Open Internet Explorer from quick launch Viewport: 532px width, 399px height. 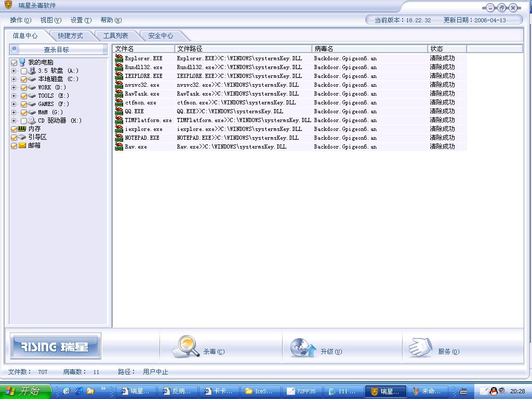79,391
